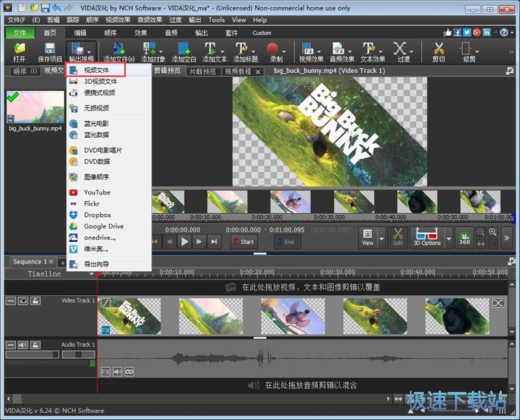Click 修剪 trim toolbar icon
This screenshot has width=520, height=420.
pos(466,53)
